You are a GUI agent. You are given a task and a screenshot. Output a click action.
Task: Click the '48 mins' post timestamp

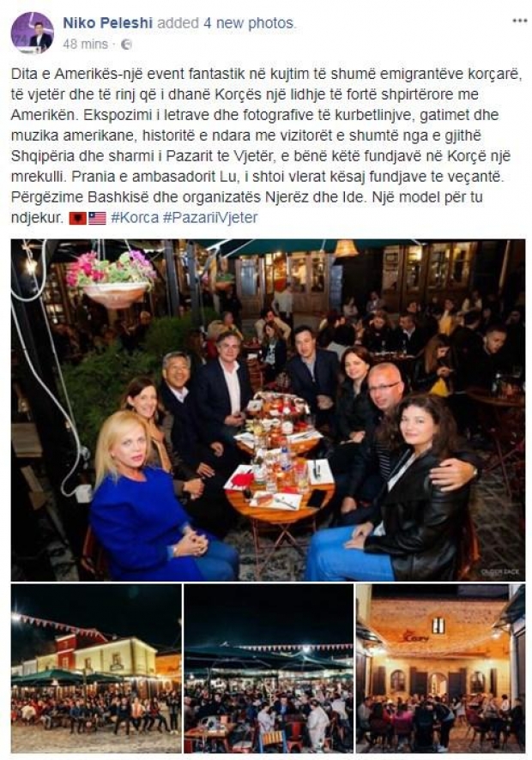point(85,44)
